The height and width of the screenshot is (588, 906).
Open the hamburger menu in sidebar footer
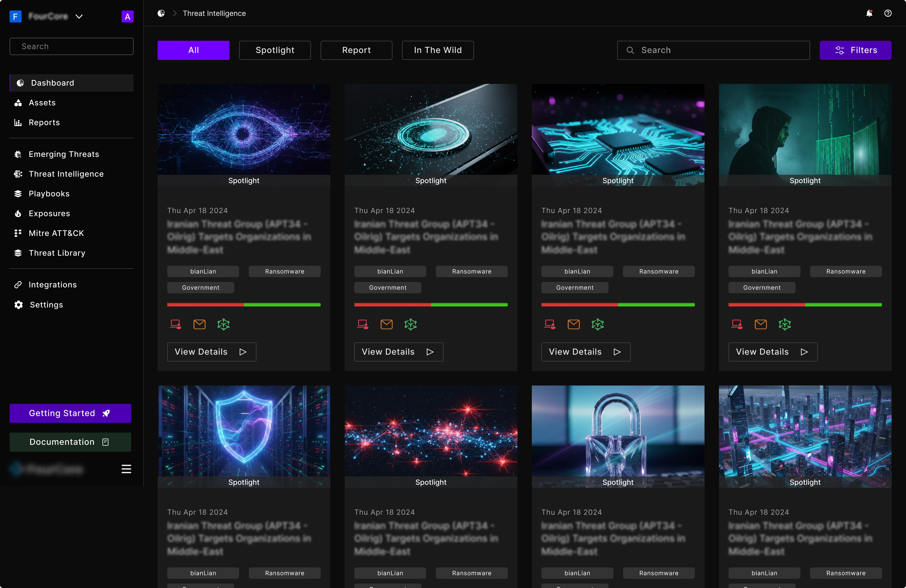(x=126, y=469)
